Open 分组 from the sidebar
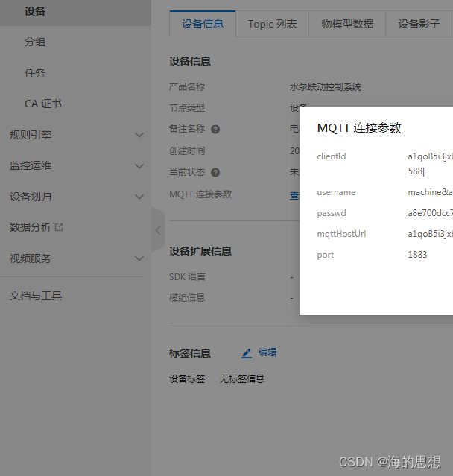This screenshot has height=476, width=453. pos(35,42)
